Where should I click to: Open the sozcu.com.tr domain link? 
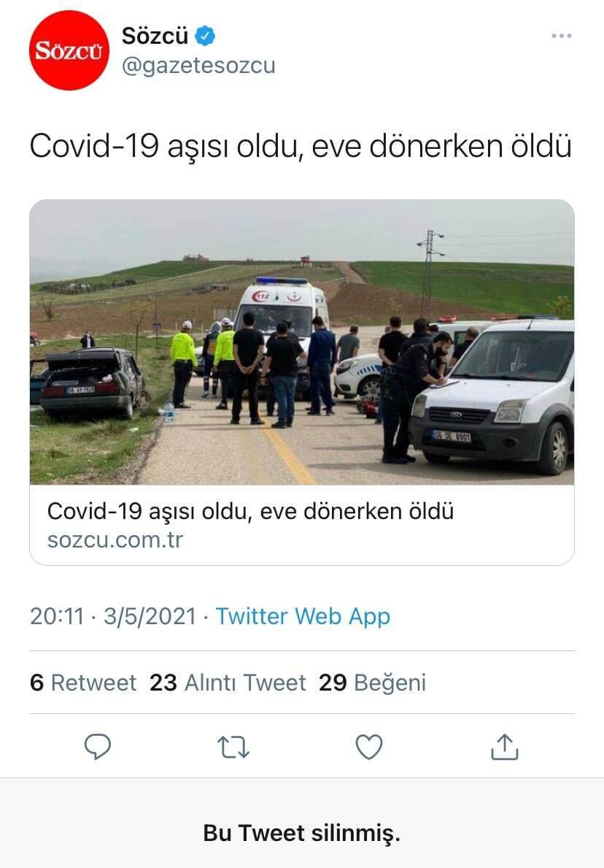point(115,540)
